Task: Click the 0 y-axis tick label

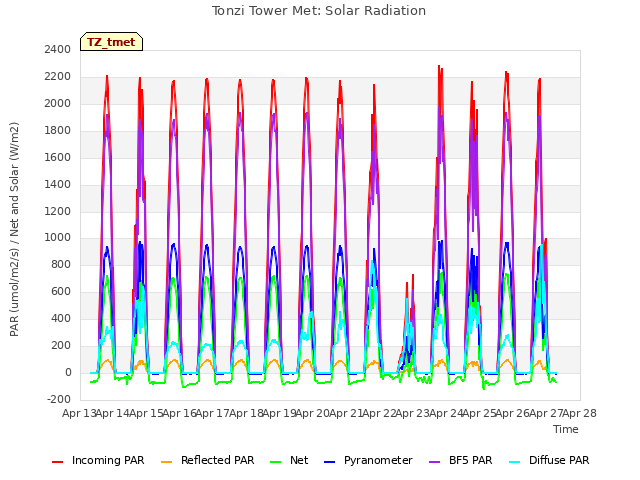Action: [x=68, y=372]
